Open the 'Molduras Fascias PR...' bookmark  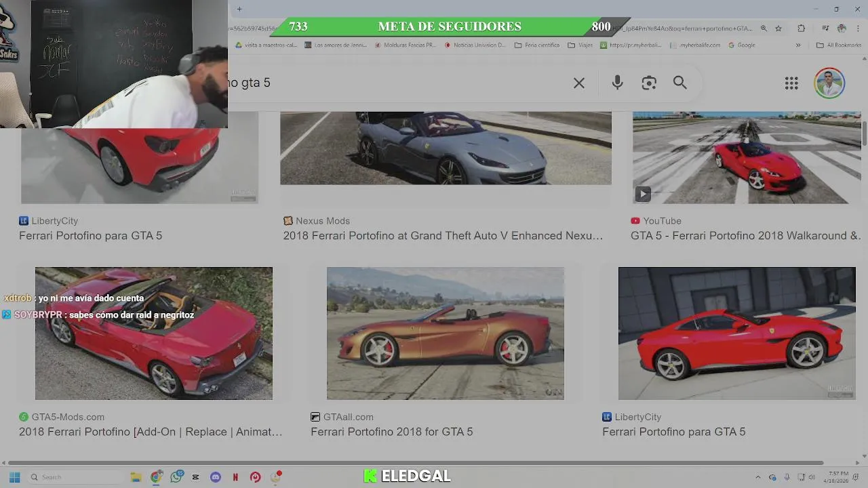pyautogui.click(x=406, y=45)
